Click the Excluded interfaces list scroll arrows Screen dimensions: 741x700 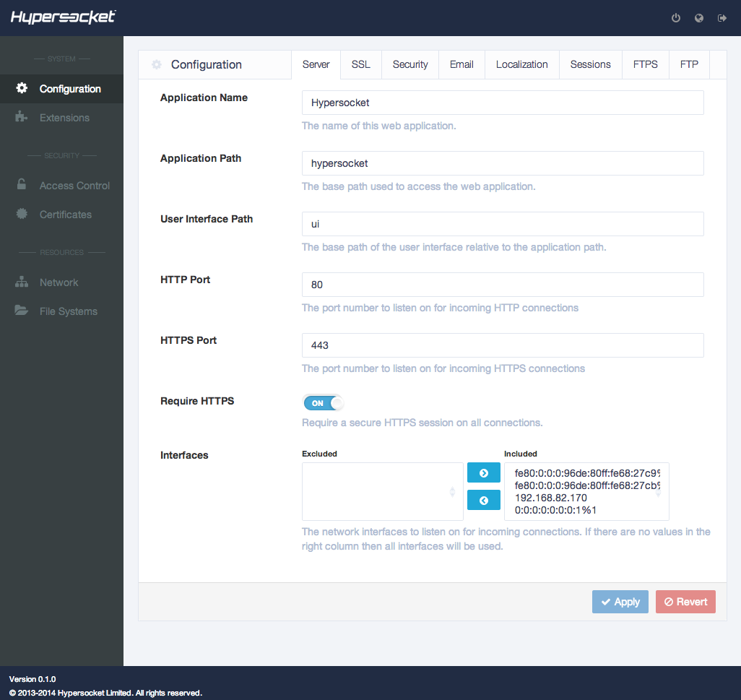click(x=452, y=492)
